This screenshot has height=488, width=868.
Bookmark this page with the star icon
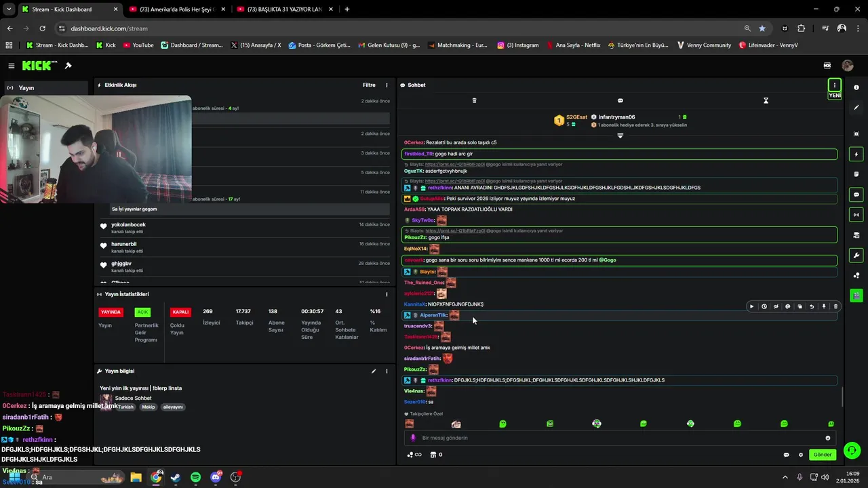click(x=762, y=28)
